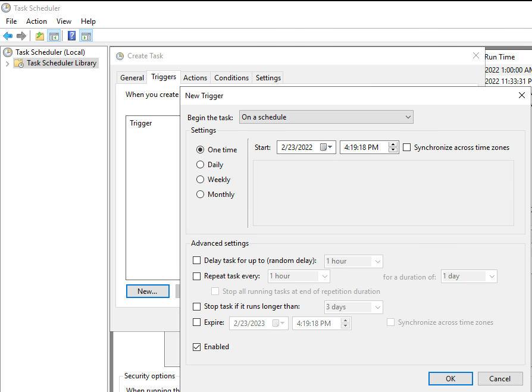This screenshot has width=532, height=392.
Task: Open the File menu
Action: [11, 21]
